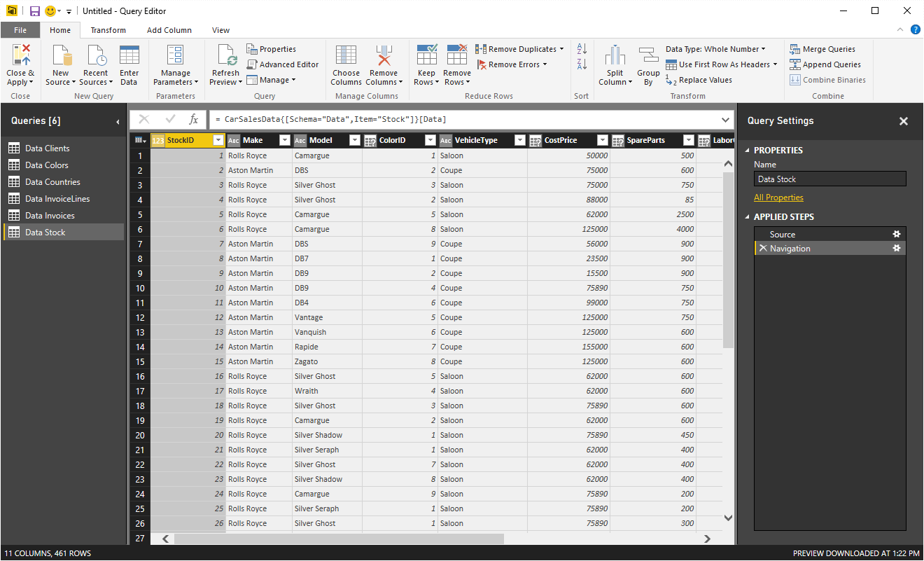Click the Properties icon in Query group
Image resolution: width=924 pixels, height=561 pixels.
point(253,49)
